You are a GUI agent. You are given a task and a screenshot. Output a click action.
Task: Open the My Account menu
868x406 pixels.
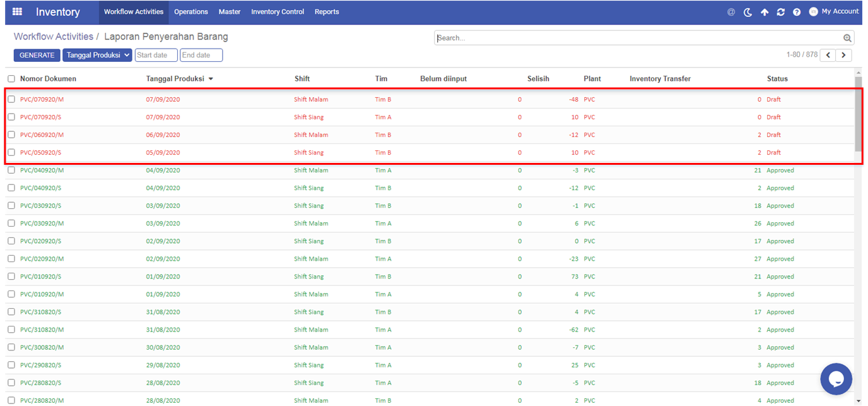[834, 11]
